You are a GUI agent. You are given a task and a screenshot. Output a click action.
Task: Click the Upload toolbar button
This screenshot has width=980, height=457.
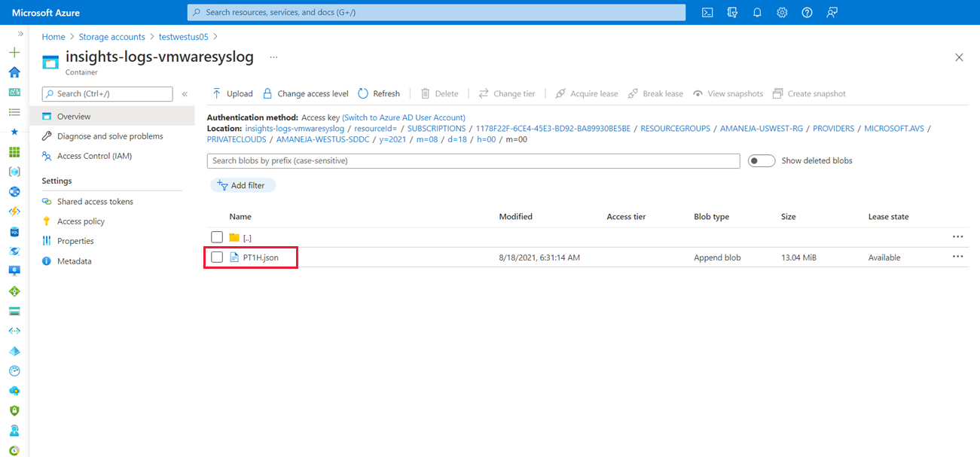coord(232,94)
